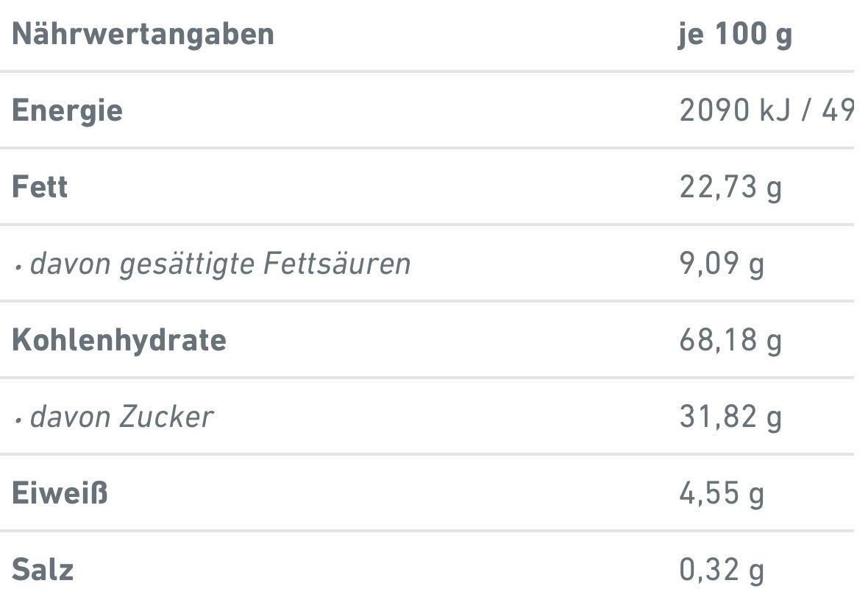Select the 9,09 g saturated fat value

pyautogui.click(x=722, y=264)
